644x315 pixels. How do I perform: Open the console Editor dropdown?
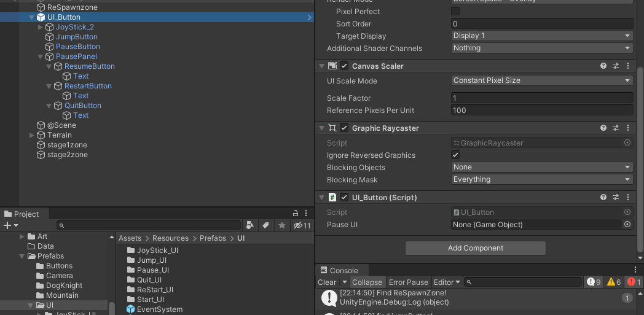pyautogui.click(x=447, y=282)
